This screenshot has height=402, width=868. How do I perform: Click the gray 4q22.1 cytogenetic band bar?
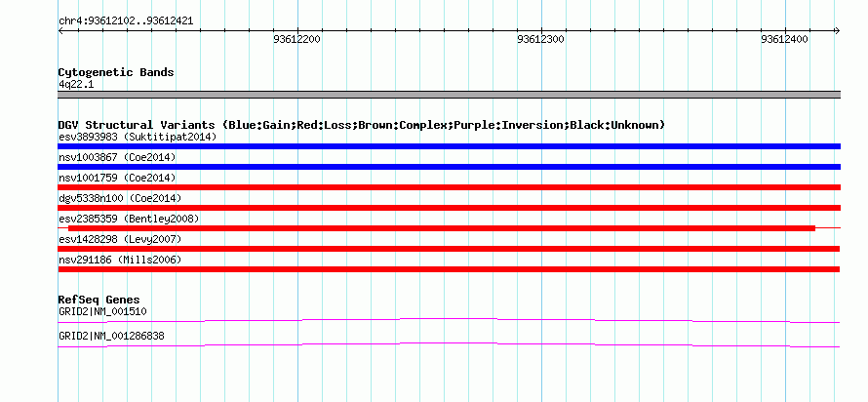click(x=449, y=95)
